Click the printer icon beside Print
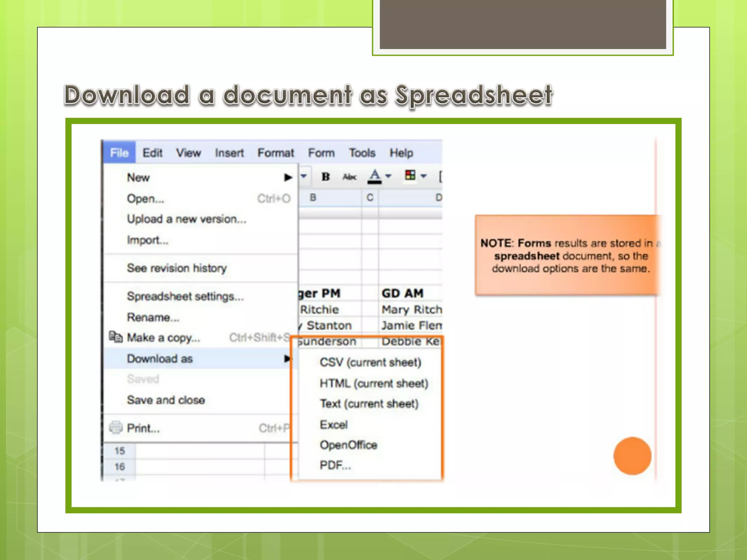The height and width of the screenshot is (560, 747). (x=116, y=428)
